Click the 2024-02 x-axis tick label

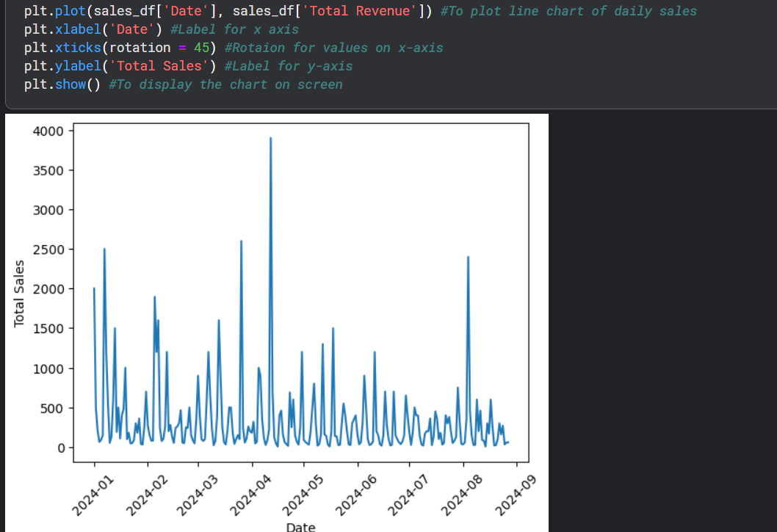147,495
